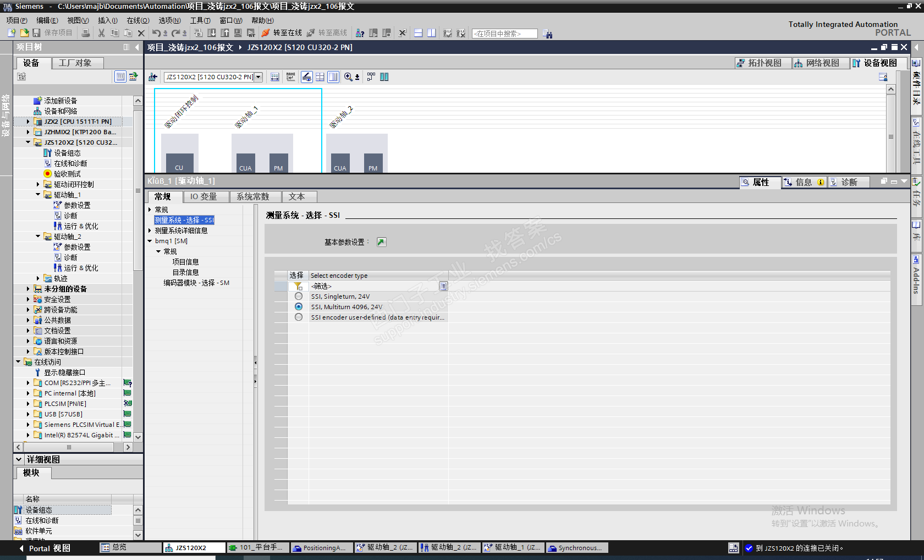Toggle the page break display button
The width and height of the screenshot is (924, 560).
(x=320, y=77)
